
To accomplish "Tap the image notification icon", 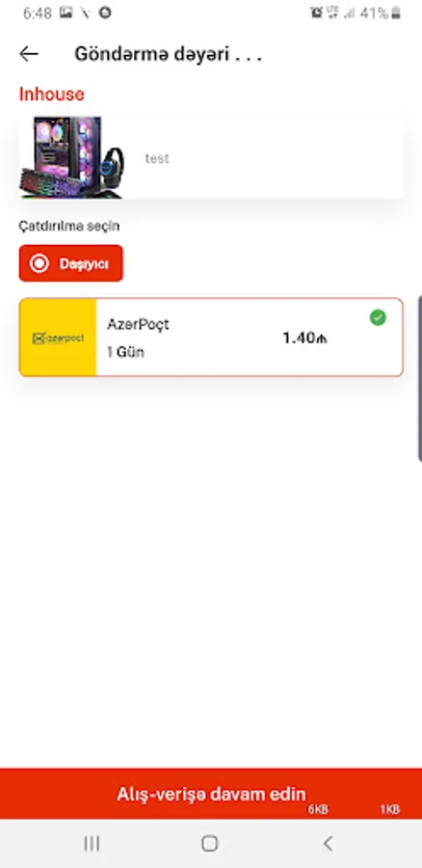I will pos(66,14).
